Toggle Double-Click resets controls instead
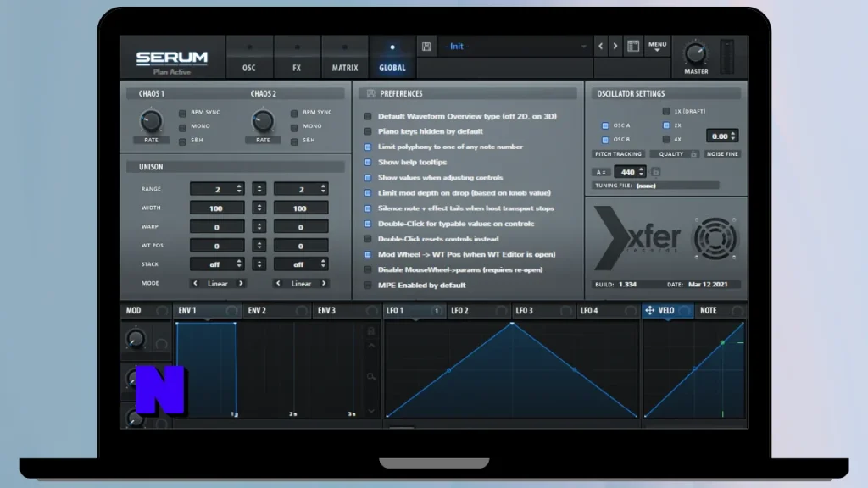The width and height of the screenshot is (868, 488). [368, 239]
